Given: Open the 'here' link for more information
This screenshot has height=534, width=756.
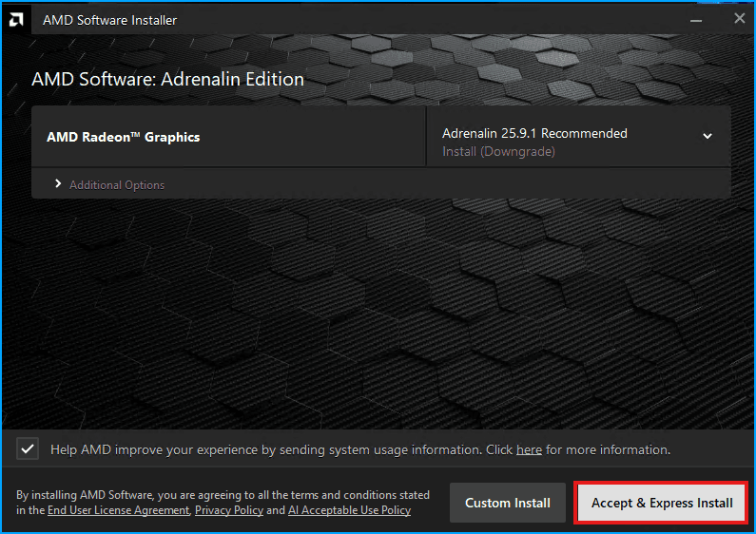Looking at the screenshot, I should click(x=529, y=449).
